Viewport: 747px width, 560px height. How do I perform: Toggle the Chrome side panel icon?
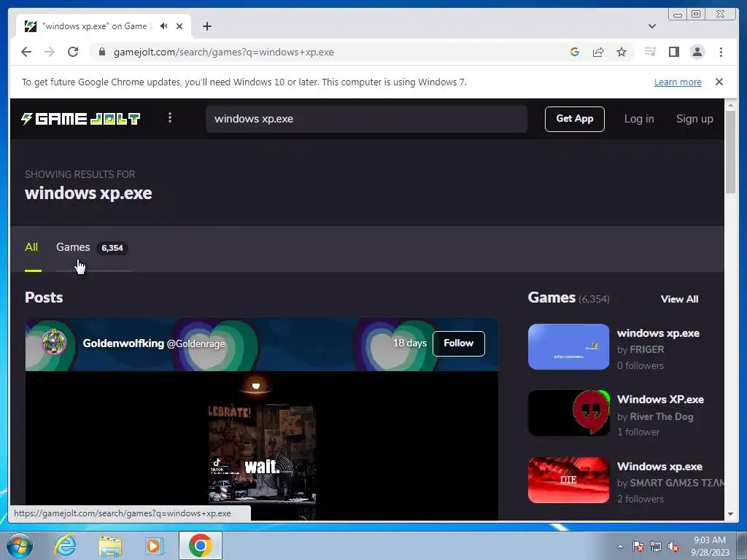tap(673, 52)
